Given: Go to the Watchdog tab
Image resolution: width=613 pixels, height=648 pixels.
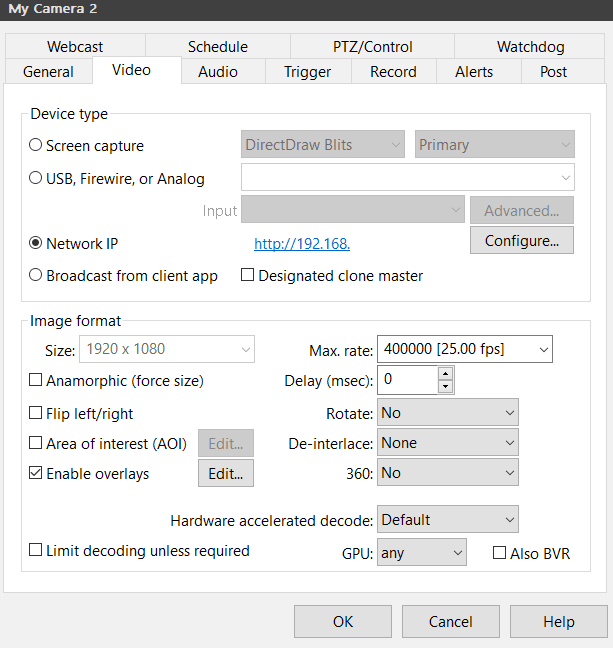Looking at the screenshot, I should coord(530,46).
